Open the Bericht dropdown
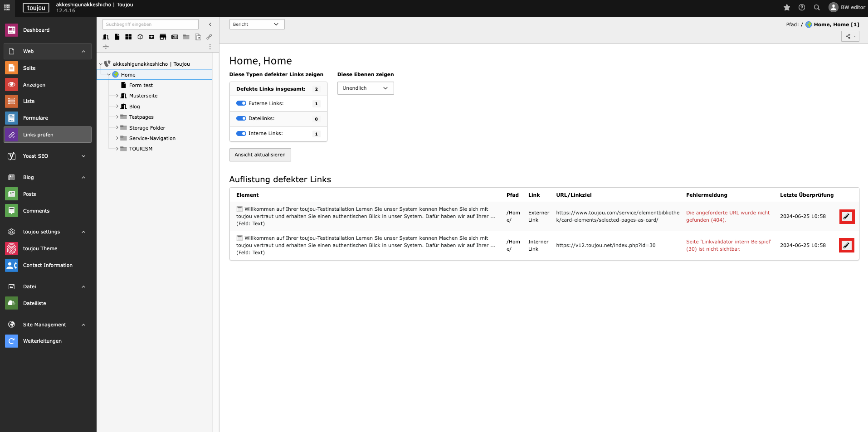The width and height of the screenshot is (868, 432). point(257,24)
